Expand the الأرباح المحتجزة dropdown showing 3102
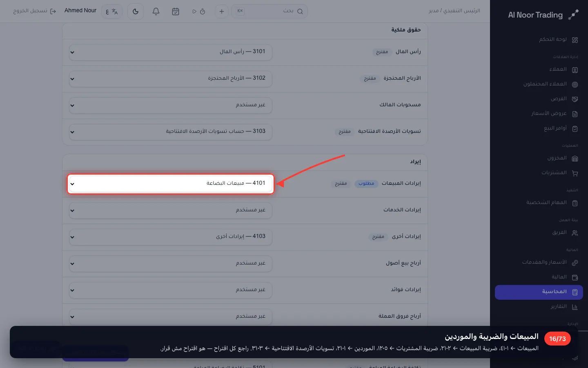This screenshot has width=588, height=368. pos(170,79)
